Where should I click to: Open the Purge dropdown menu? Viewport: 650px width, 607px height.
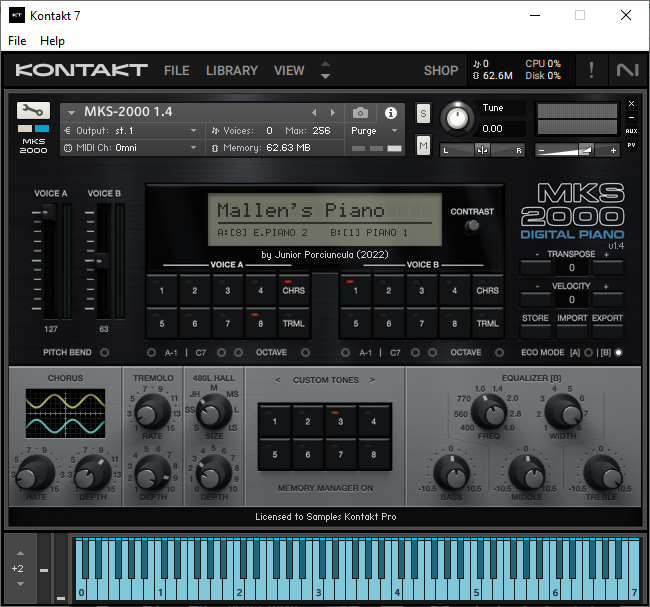[374, 131]
